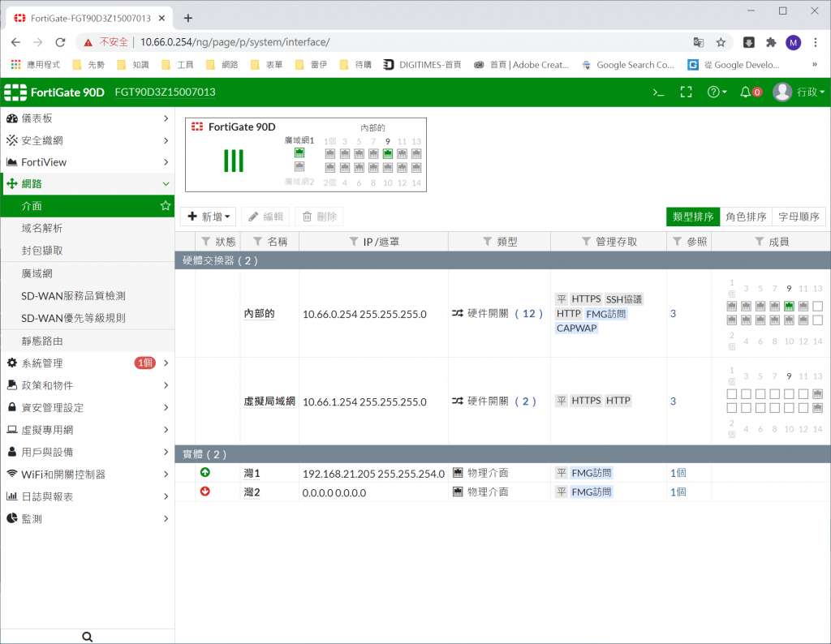Expand the FortiView menu
This screenshot has height=644, width=831.
(x=87, y=162)
